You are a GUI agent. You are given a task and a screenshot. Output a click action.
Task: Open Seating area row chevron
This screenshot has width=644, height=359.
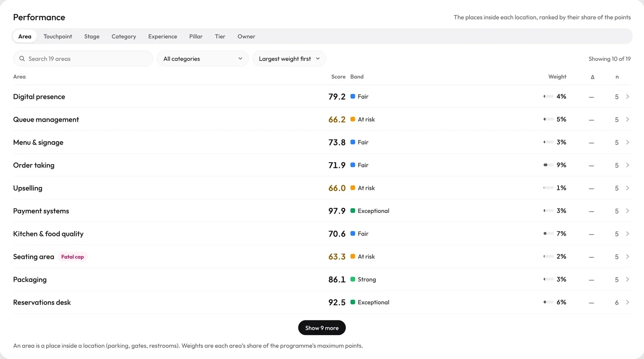[628, 256]
